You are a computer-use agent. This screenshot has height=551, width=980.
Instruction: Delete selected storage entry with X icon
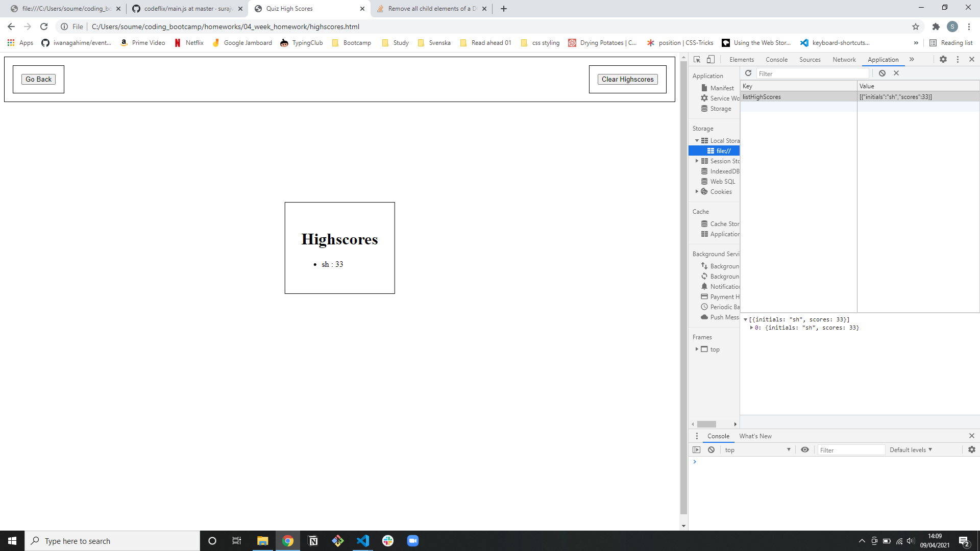tap(896, 73)
